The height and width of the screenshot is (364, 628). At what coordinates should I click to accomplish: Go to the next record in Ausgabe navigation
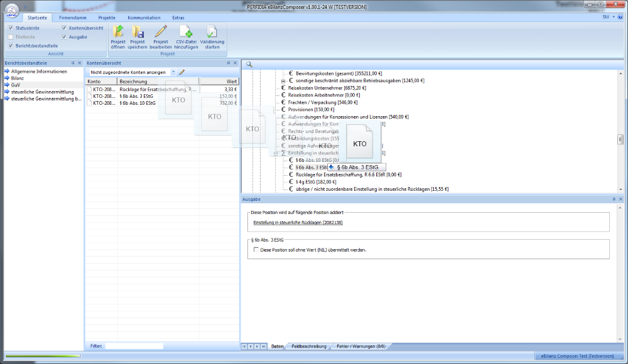[x=257, y=346]
